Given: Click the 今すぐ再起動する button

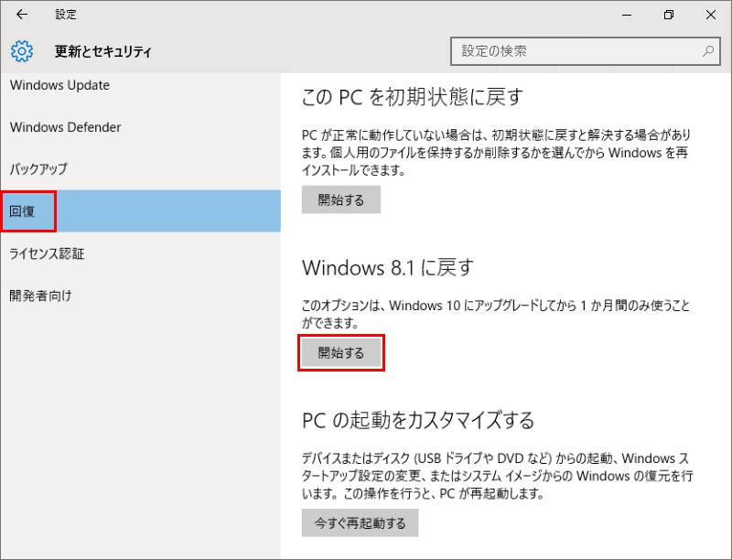Looking at the screenshot, I should (x=360, y=523).
